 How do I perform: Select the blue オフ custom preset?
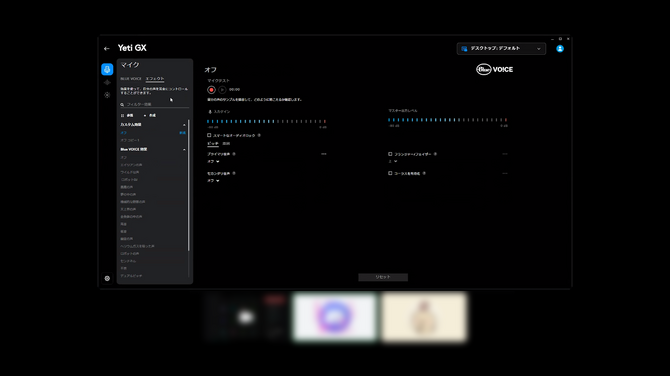pos(123,133)
